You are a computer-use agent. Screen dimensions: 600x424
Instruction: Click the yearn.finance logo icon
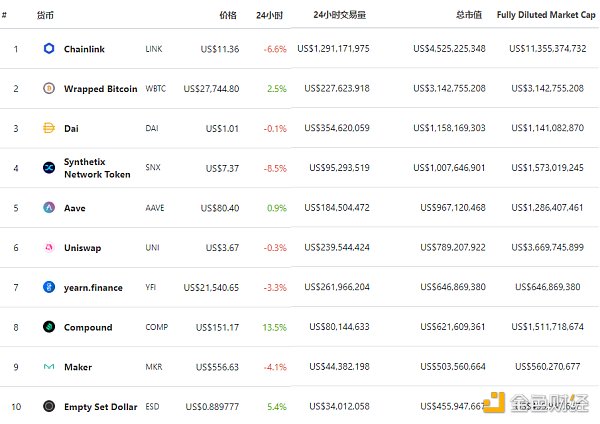(49, 287)
